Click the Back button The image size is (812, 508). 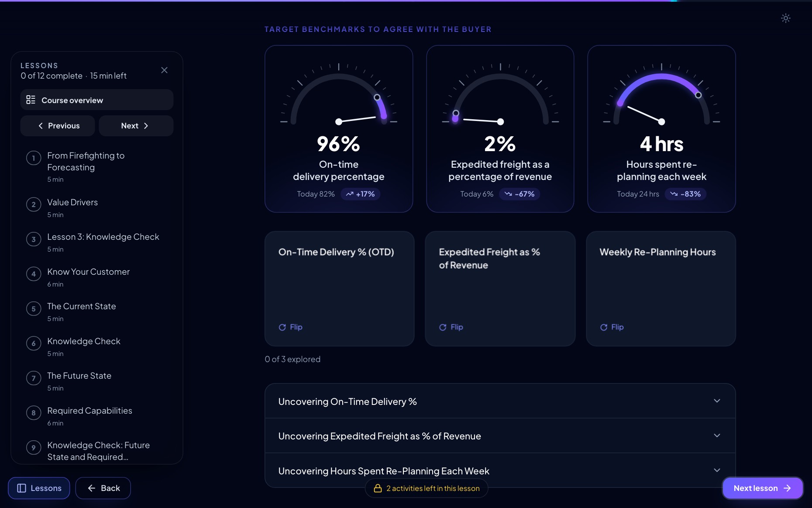click(x=103, y=488)
